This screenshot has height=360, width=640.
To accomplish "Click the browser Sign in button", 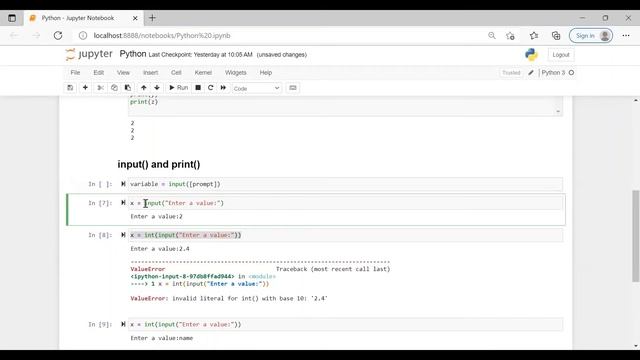I will [x=591, y=36].
